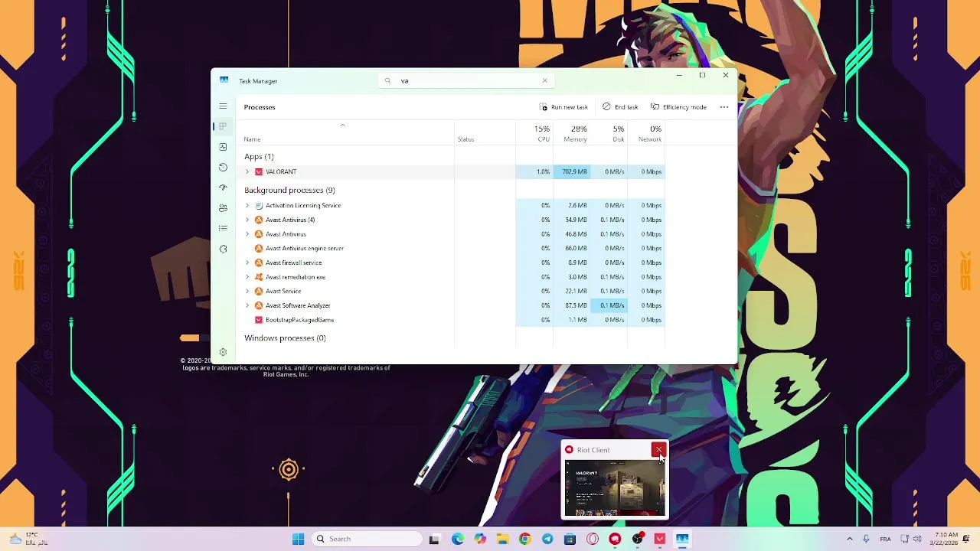Viewport: 980px width, 551px height.
Task: Open Task View from taskbar
Action: tap(434, 539)
